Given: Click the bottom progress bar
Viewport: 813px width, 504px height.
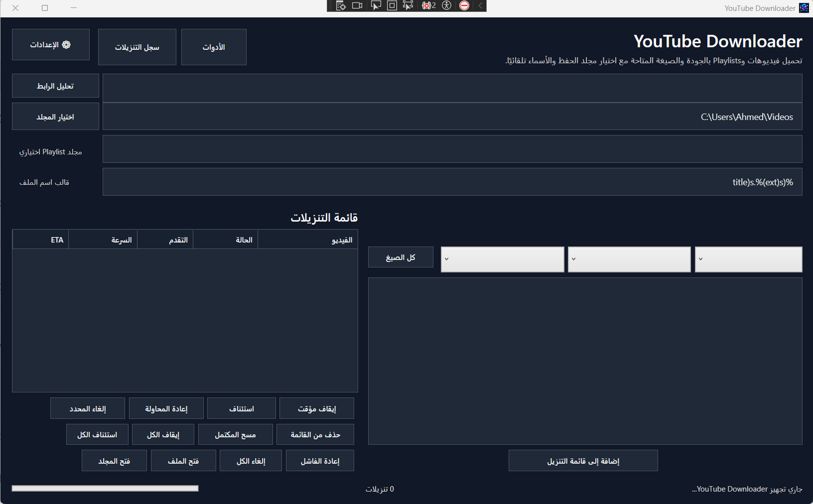Looking at the screenshot, I should [105, 488].
